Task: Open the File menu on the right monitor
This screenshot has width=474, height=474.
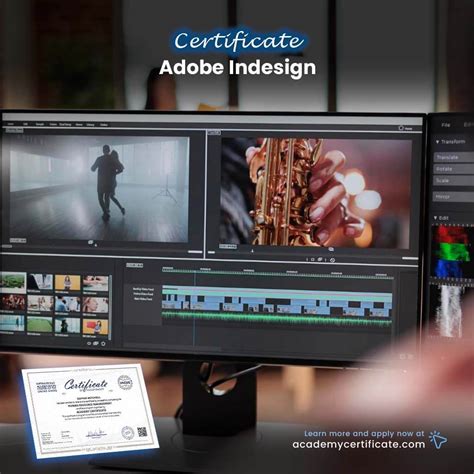Action: pos(446,125)
